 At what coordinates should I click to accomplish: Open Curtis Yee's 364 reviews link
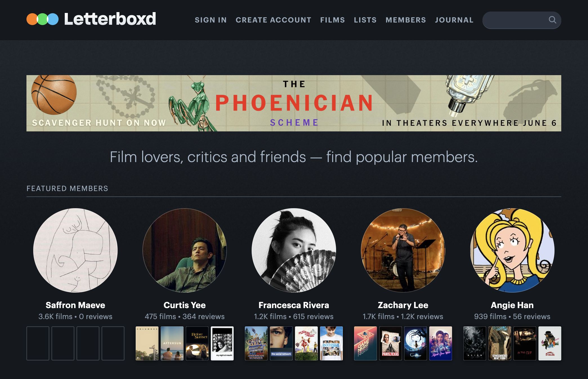[204, 317]
